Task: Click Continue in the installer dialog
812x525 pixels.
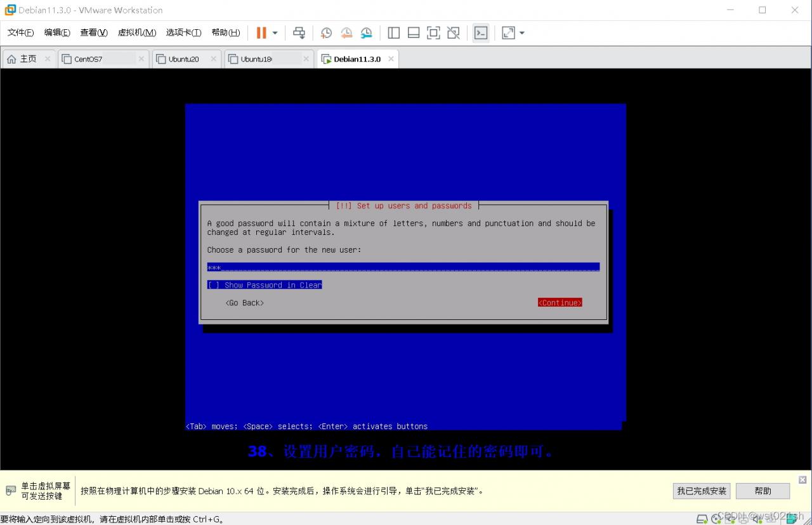Action: (x=560, y=303)
